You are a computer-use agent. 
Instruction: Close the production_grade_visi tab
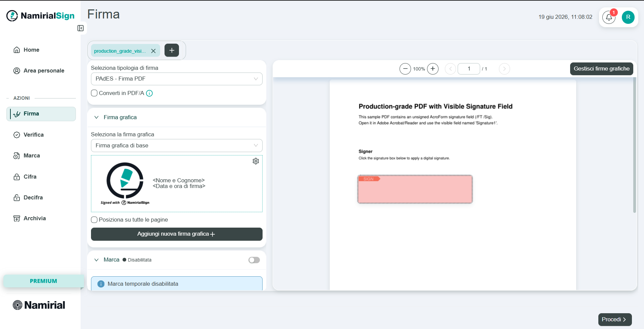(153, 51)
